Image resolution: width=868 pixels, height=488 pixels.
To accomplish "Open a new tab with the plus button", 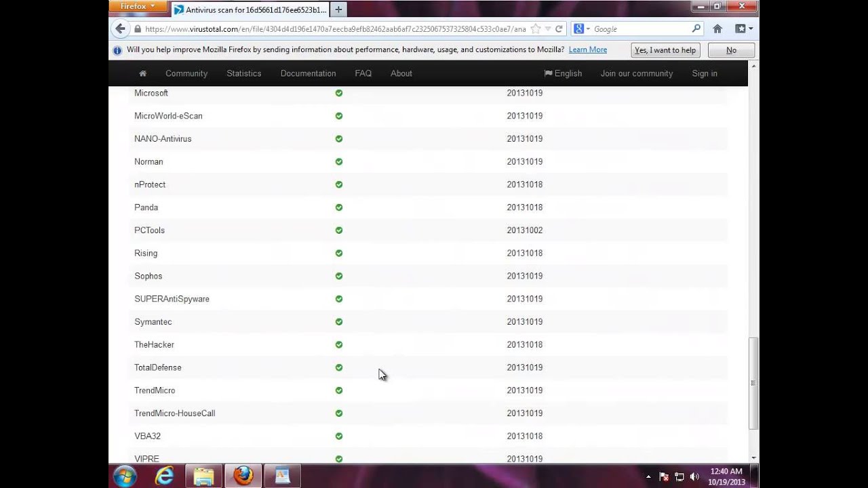I will click(338, 9).
